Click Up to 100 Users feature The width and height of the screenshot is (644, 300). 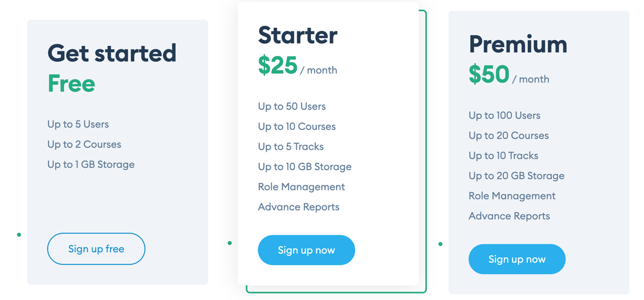[504, 115]
